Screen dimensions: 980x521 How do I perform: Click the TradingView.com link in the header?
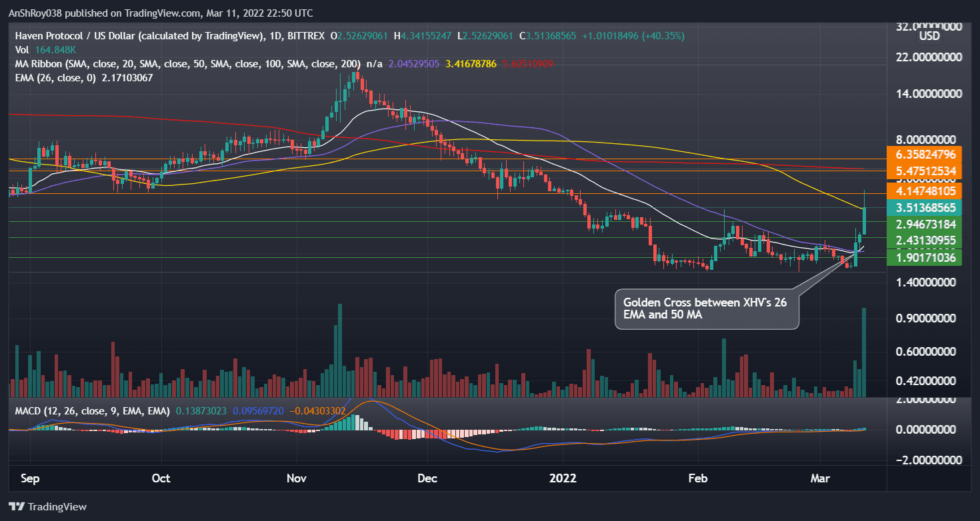click(160, 13)
